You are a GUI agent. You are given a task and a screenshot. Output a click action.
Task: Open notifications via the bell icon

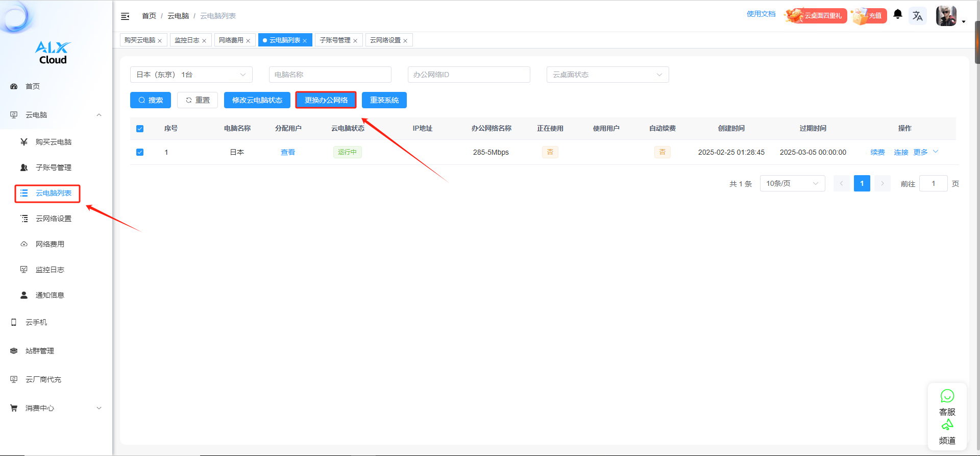898,14
